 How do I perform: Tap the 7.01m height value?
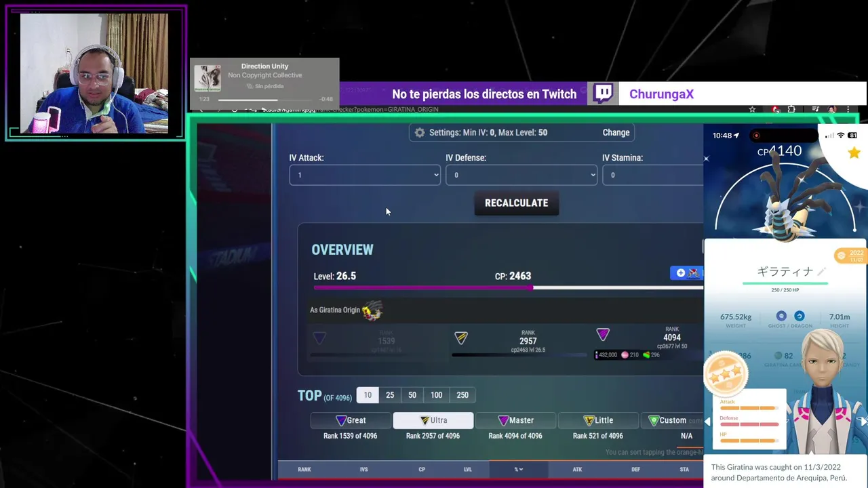840,317
